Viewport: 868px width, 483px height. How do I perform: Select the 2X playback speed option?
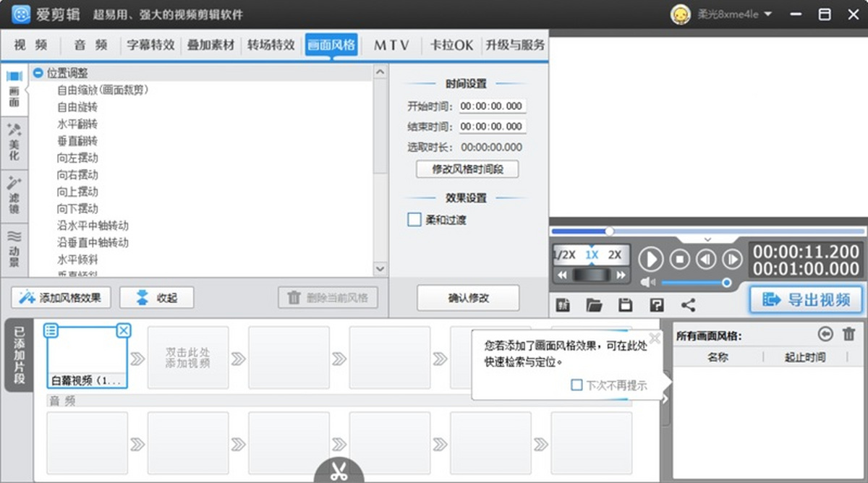pos(615,255)
